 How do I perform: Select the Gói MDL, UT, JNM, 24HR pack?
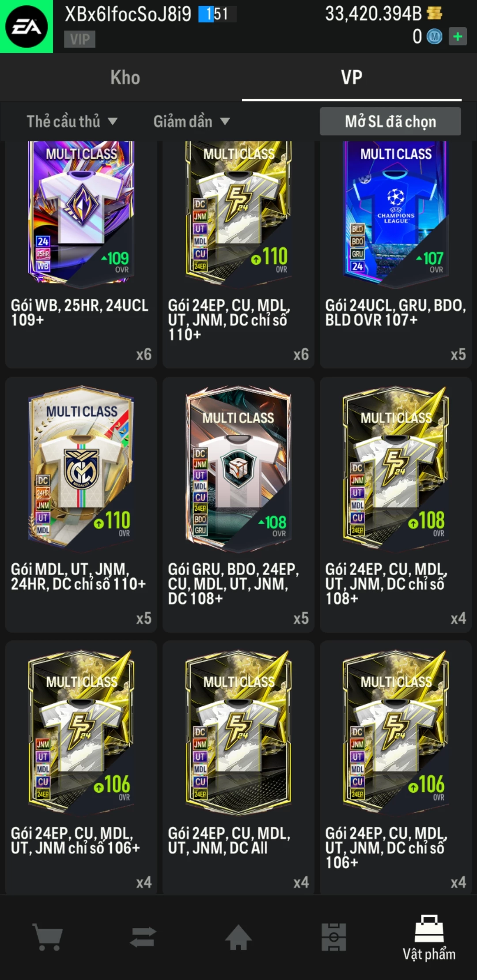[x=81, y=504]
